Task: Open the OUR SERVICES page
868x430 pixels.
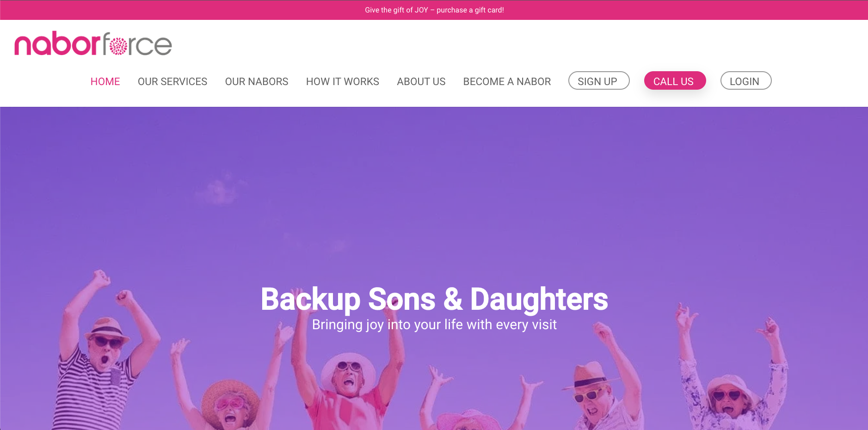Action: tap(172, 81)
